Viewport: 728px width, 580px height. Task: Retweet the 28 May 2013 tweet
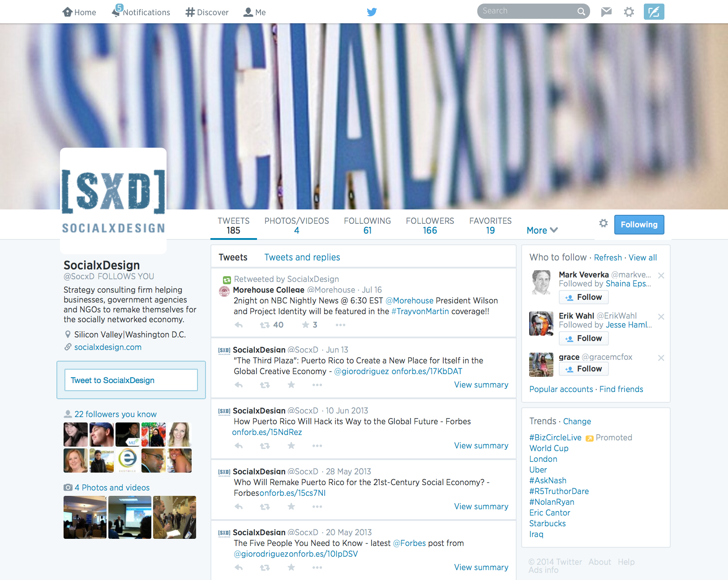[265, 507]
